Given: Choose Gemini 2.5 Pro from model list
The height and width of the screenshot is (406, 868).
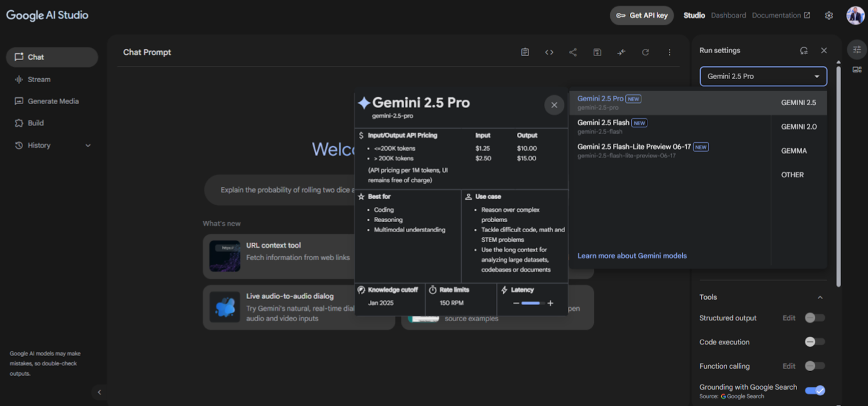Looking at the screenshot, I should 670,102.
